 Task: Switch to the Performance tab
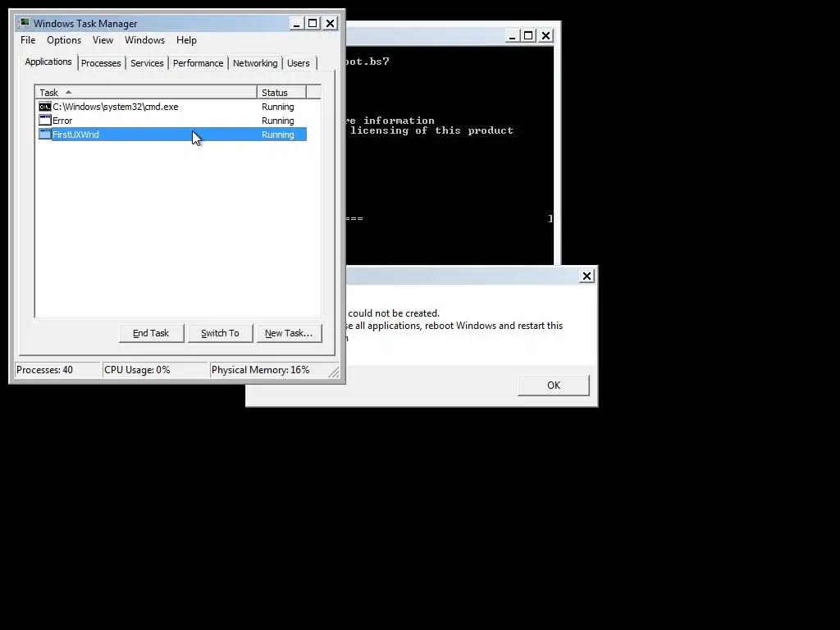(x=198, y=63)
